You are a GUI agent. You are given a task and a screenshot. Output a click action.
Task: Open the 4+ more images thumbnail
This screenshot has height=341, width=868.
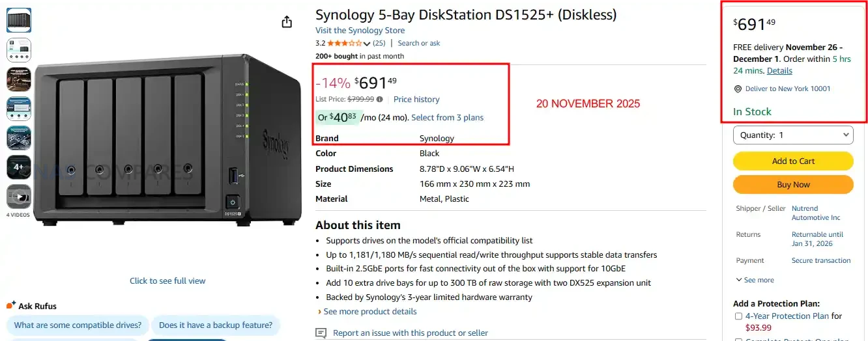tap(19, 167)
